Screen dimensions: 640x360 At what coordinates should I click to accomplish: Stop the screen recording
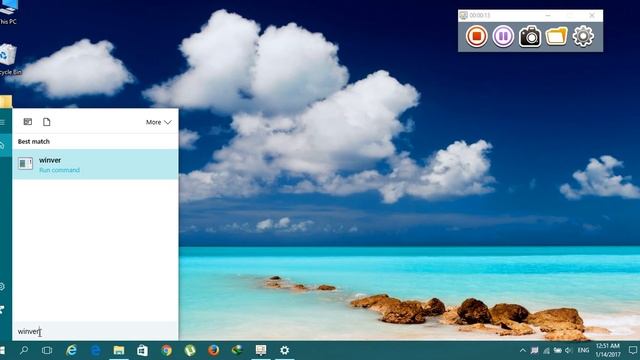point(476,36)
